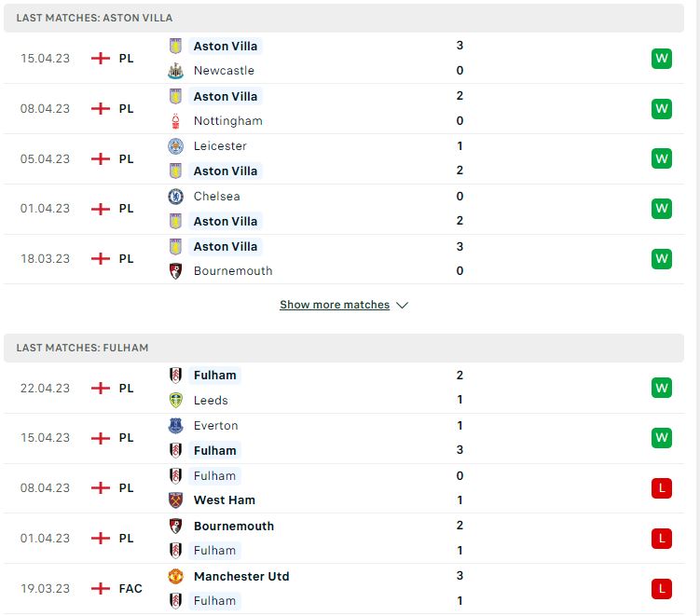Image resolution: width=700 pixels, height=616 pixels.
Task: Click the Nottingham Forest crest icon
Action: (x=175, y=121)
